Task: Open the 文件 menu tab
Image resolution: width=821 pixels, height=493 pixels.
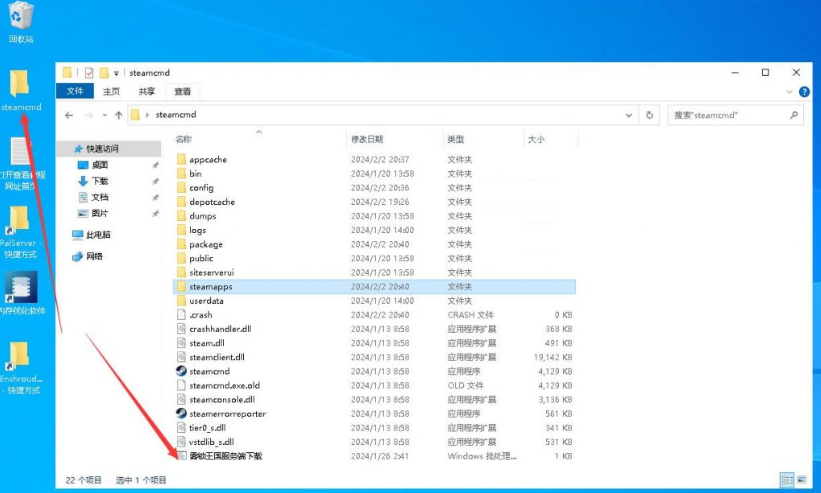Action: click(x=74, y=91)
